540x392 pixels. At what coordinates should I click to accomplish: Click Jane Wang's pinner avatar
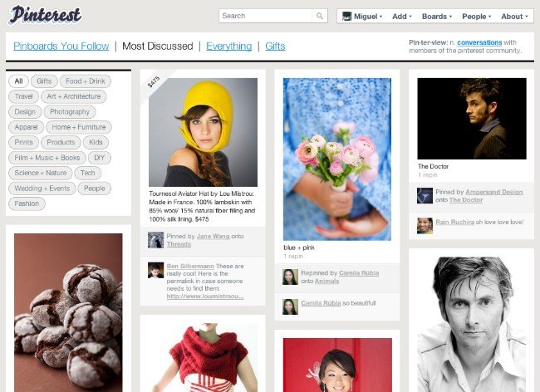[x=155, y=239]
